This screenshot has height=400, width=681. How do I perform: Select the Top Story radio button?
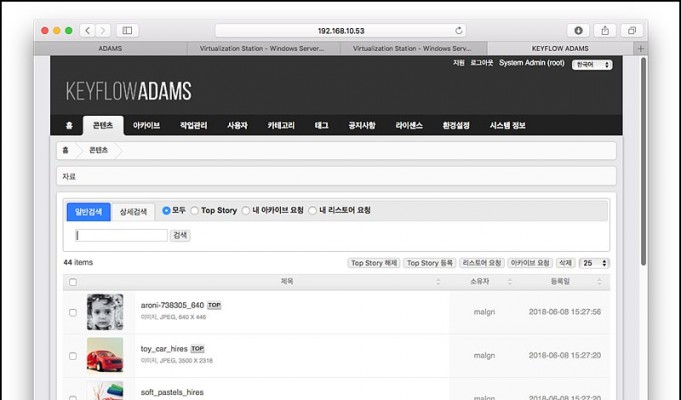coord(195,211)
